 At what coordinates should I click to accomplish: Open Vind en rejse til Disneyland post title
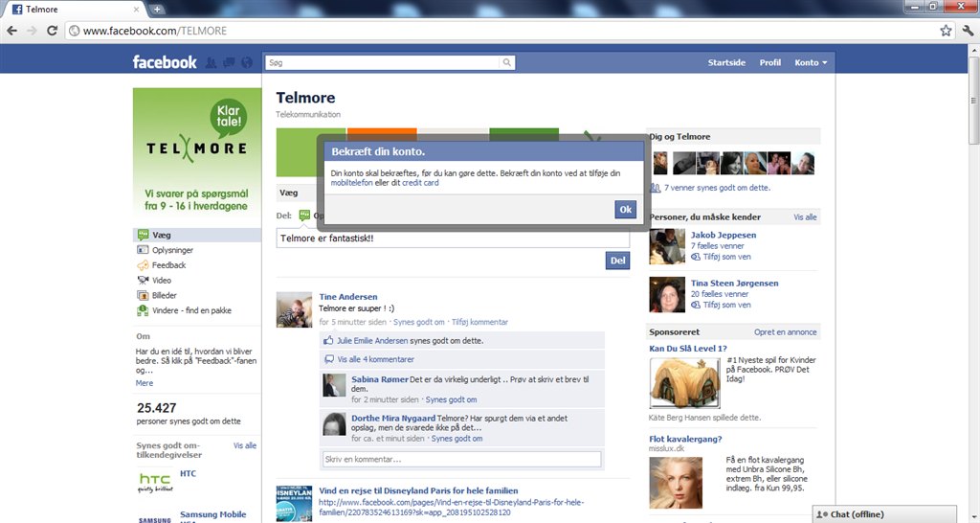418,490
